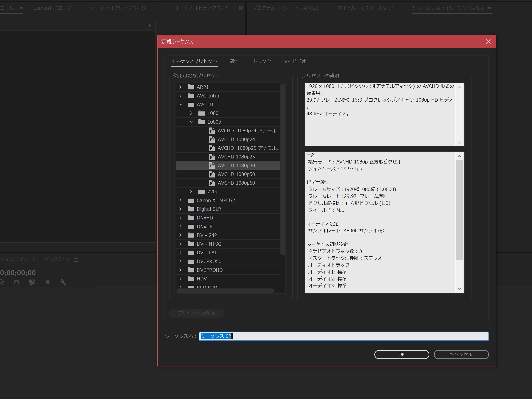532x399 pixels.
Task: Expand the Digital SLR folder
Action: coord(180,209)
